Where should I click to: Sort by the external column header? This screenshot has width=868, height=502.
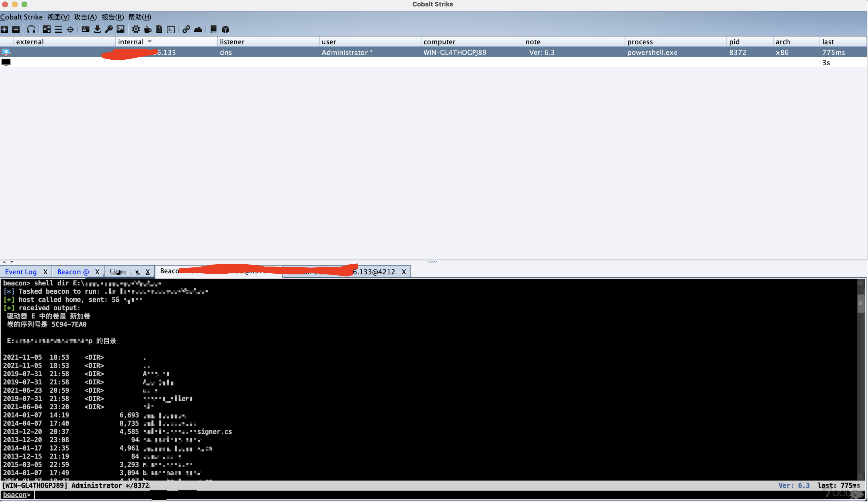(64, 42)
